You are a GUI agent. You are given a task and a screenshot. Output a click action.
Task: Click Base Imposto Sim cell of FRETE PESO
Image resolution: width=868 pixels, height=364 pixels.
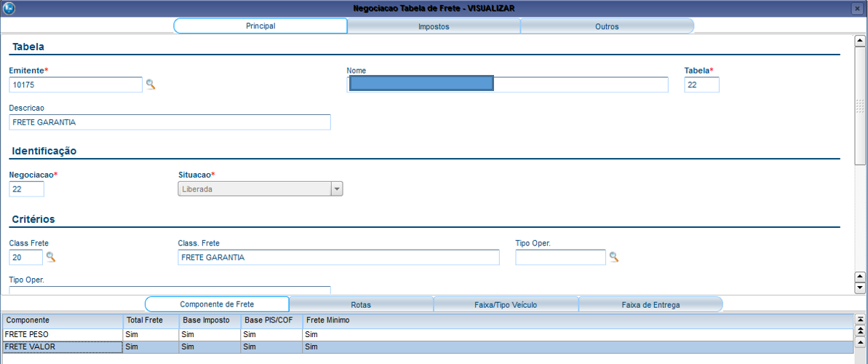coord(210,335)
